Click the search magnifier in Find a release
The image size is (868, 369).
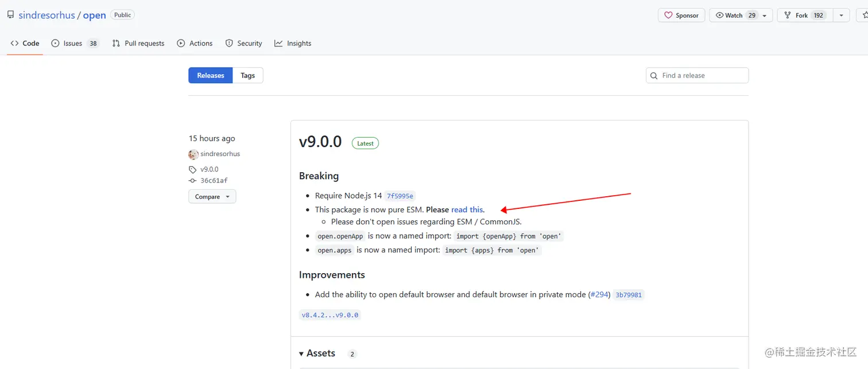click(x=654, y=76)
